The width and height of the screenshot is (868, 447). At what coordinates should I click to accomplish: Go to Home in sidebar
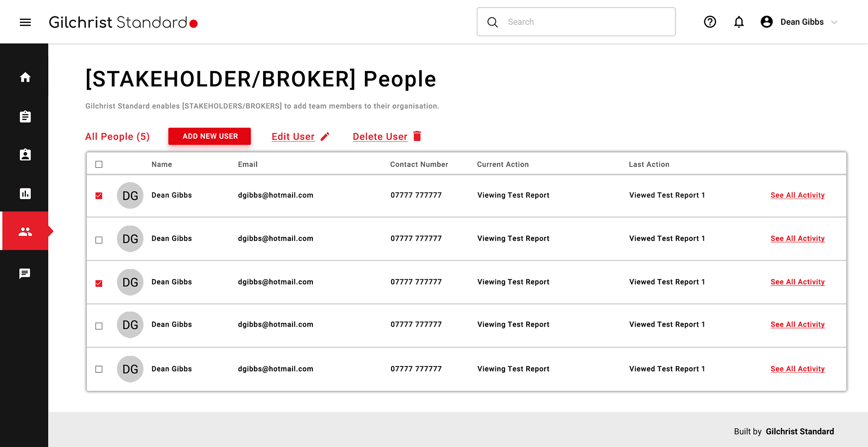(25, 77)
